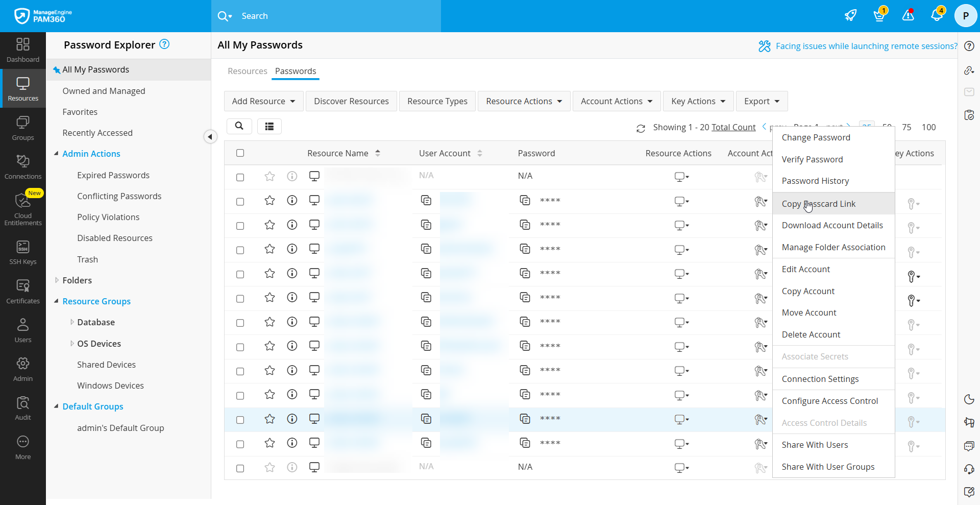
Task: Open the Audit section in sidebar
Action: [x=22, y=406]
